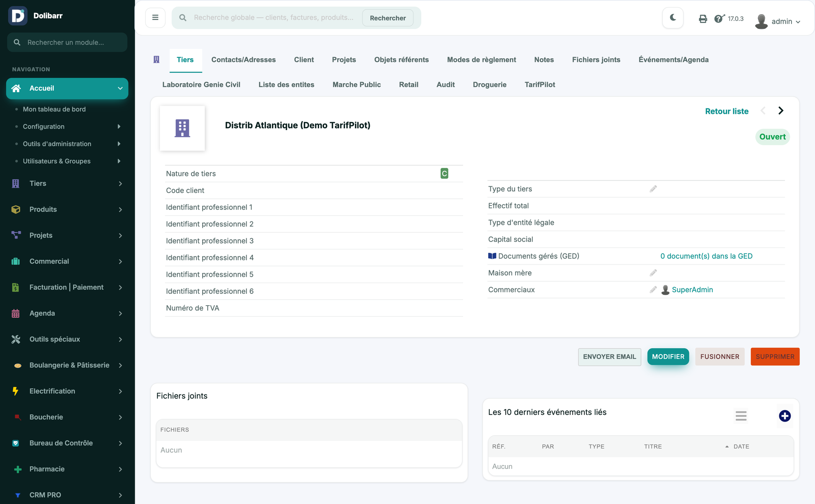Click the company building logo thumbnail

[x=182, y=128]
